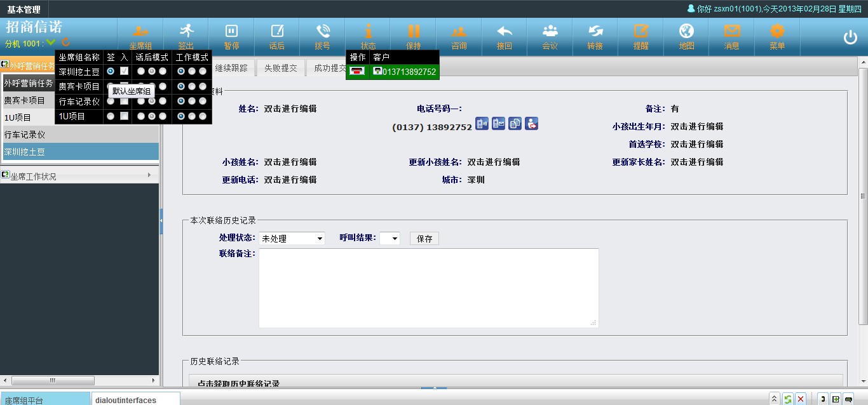The height and width of the screenshot is (405, 868).
Task: Select 行车记录仪 sign-in radio button
Action: tap(111, 102)
